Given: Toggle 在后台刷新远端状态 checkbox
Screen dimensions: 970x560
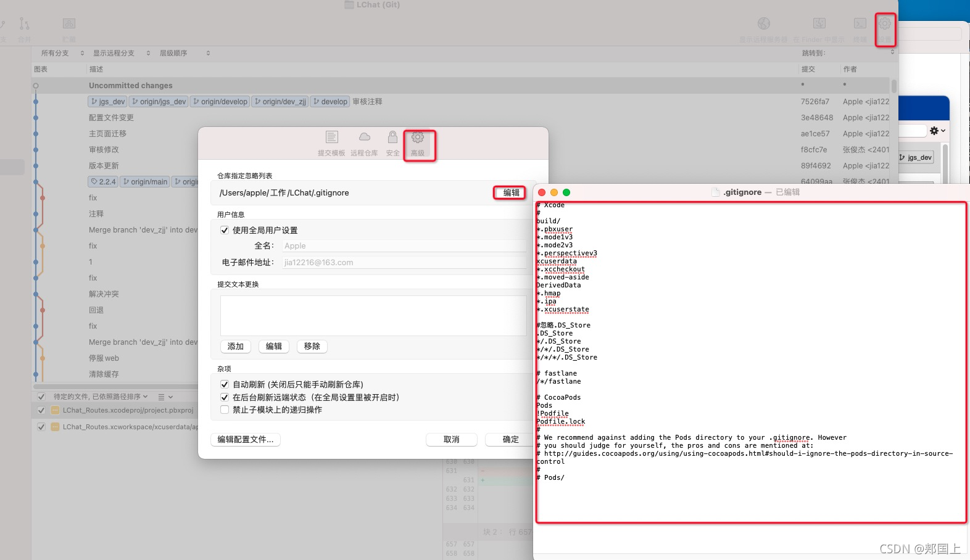Looking at the screenshot, I should point(225,397).
